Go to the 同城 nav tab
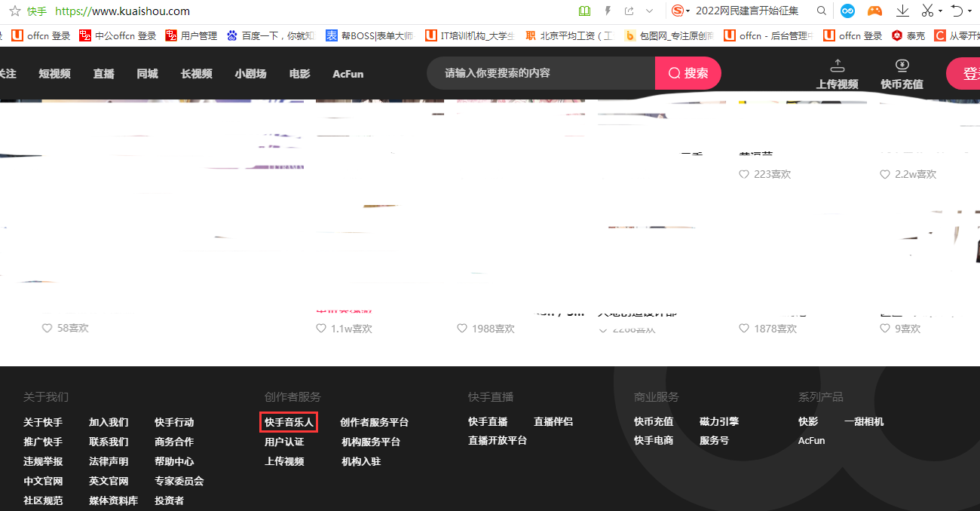The height and width of the screenshot is (511, 980). [x=148, y=74]
